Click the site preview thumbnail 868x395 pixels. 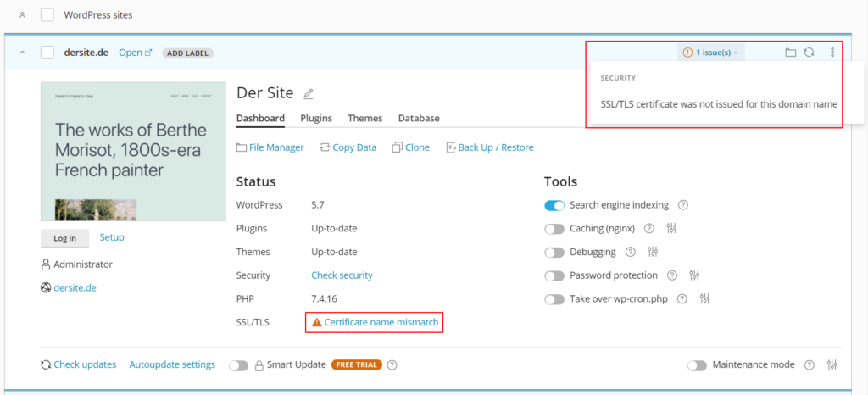pos(133,152)
